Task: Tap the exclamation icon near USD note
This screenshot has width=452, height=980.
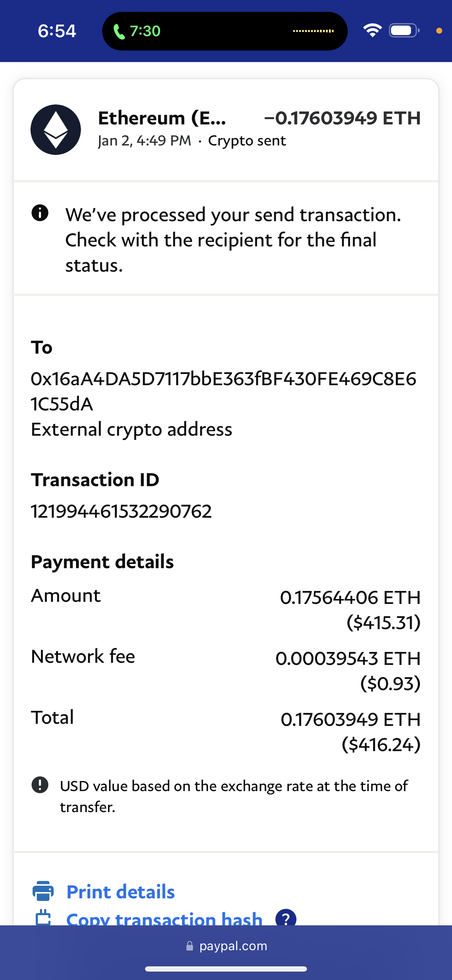Action: [x=40, y=785]
